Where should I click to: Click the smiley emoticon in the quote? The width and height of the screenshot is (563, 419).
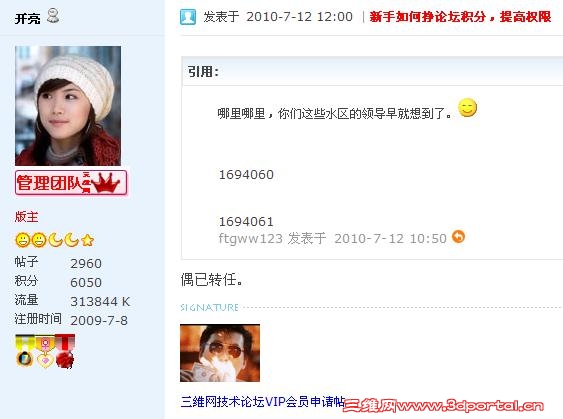coord(467,107)
